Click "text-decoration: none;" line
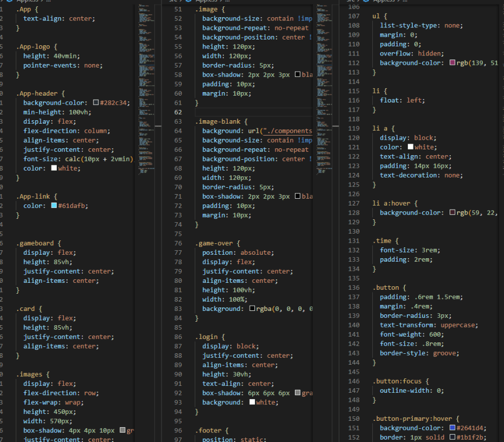Viewport: 504px width, 442px height. pos(422,175)
